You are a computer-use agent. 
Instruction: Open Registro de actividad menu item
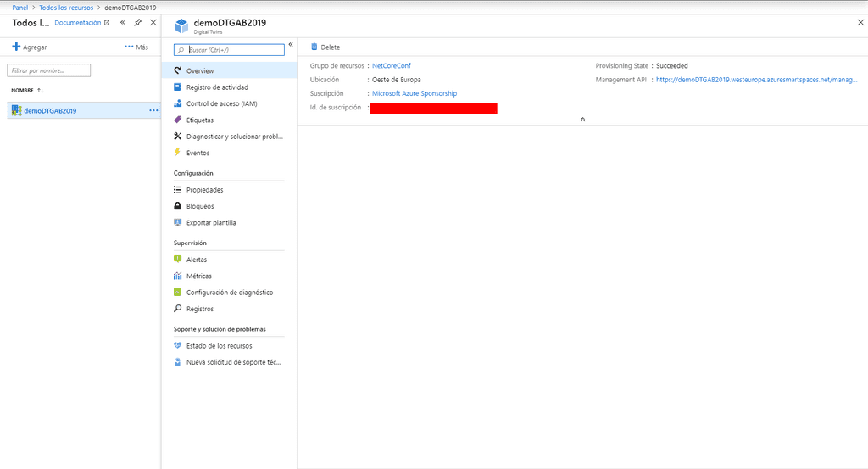[217, 87]
